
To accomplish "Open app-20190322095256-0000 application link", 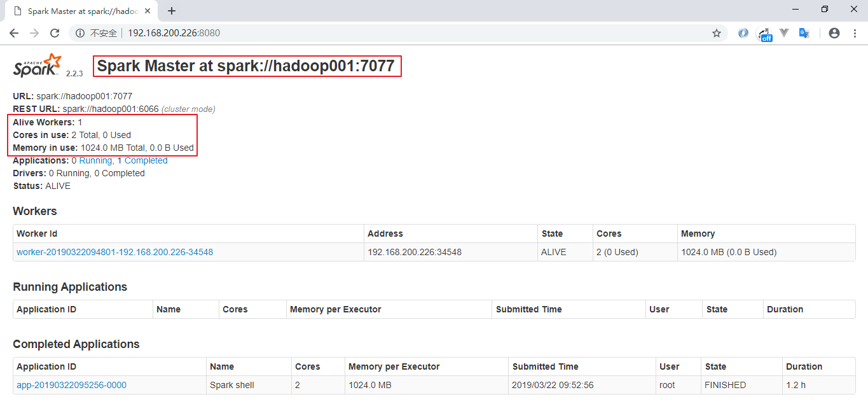I will pos(71,385).
